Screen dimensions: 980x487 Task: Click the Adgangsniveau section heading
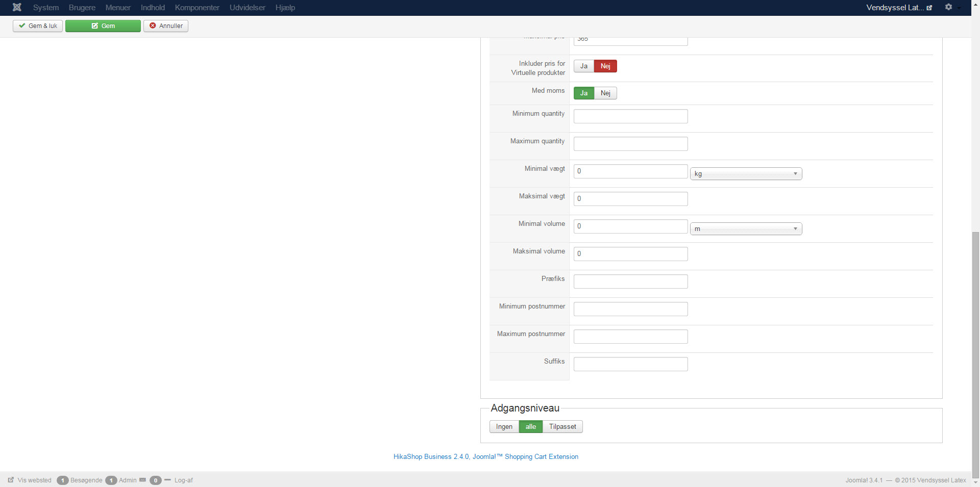coord(525,408)
